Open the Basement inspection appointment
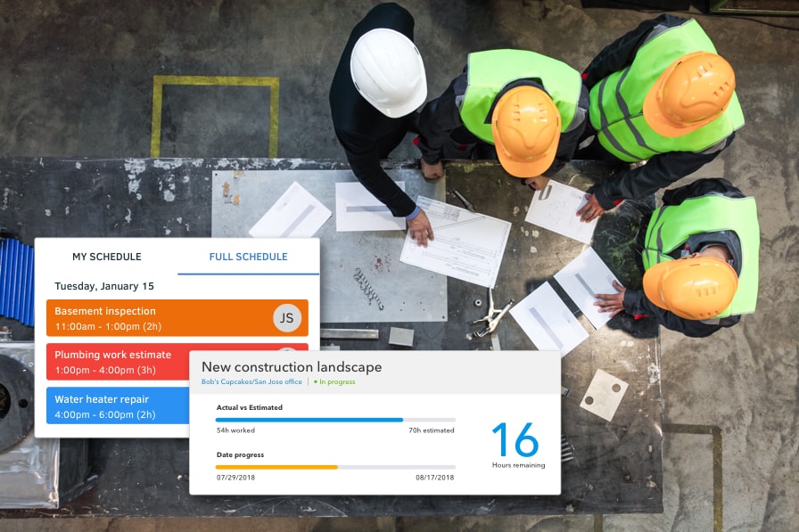 [x=152, y=318]
